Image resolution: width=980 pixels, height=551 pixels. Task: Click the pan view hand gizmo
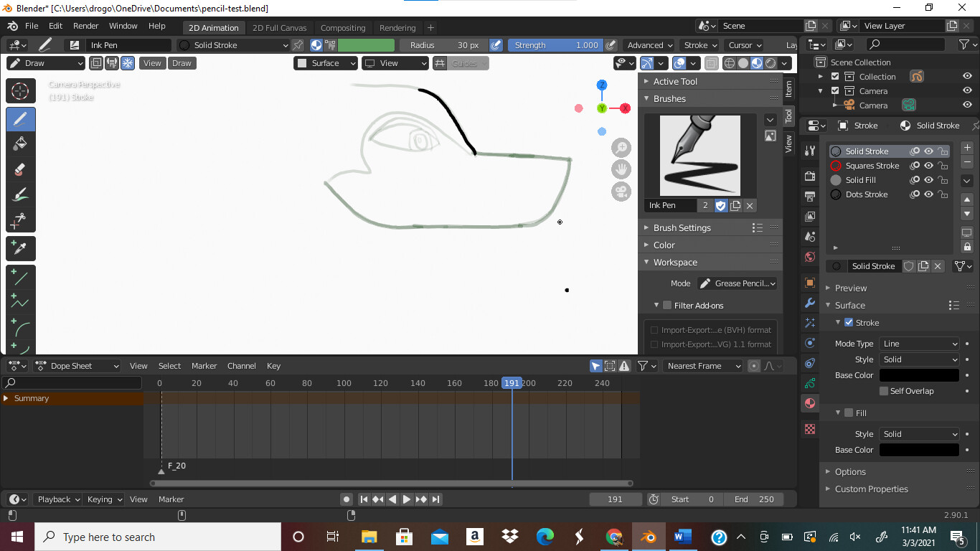[621, 169]
